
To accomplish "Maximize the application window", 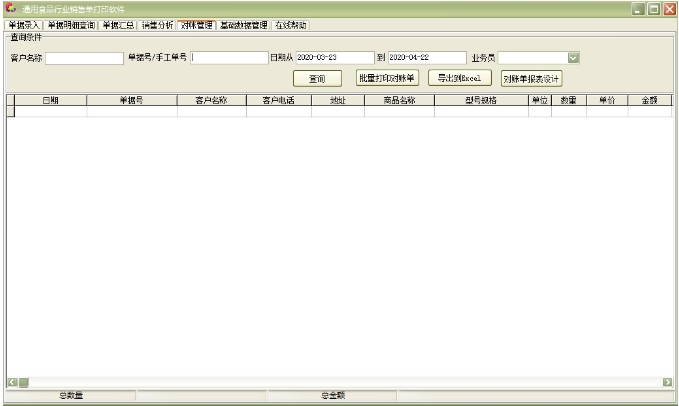I will pyautogui.click(x=654, y=9).
